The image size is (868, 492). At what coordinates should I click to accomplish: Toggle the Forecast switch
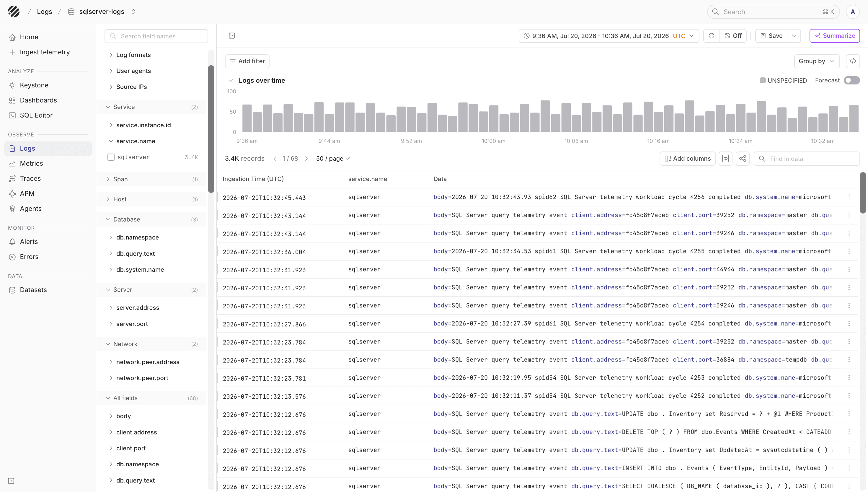[851, 80]
